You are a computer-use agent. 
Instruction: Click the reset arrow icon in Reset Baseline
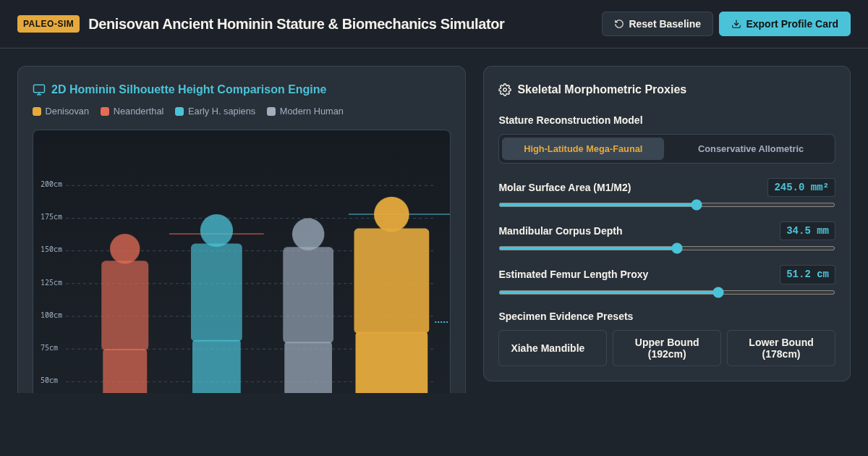click(619, 24)
